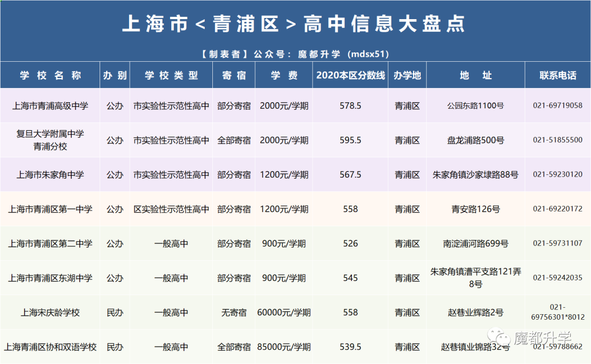Click school name 上海宋庆龄学校
Viewport: 591px width, 364px height.
(x=50, y=313)
